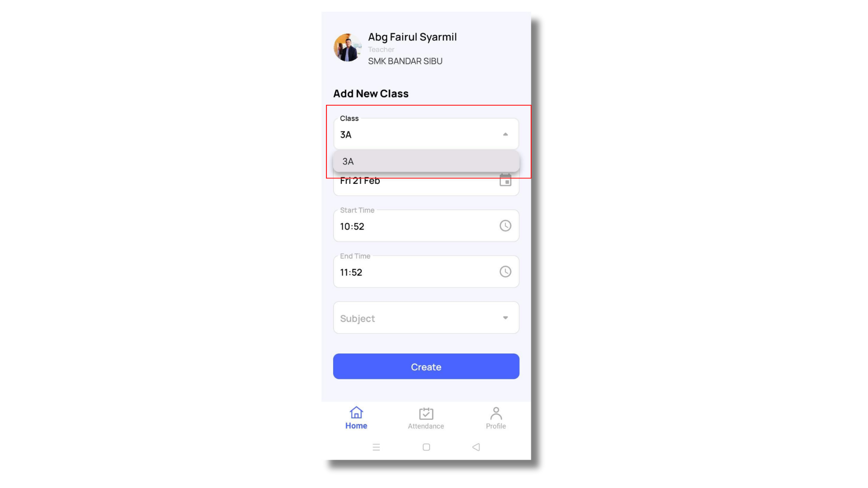Tap the Home icon in bottom navigation
This screenshot has width=868, height=488.
(356, 413)
